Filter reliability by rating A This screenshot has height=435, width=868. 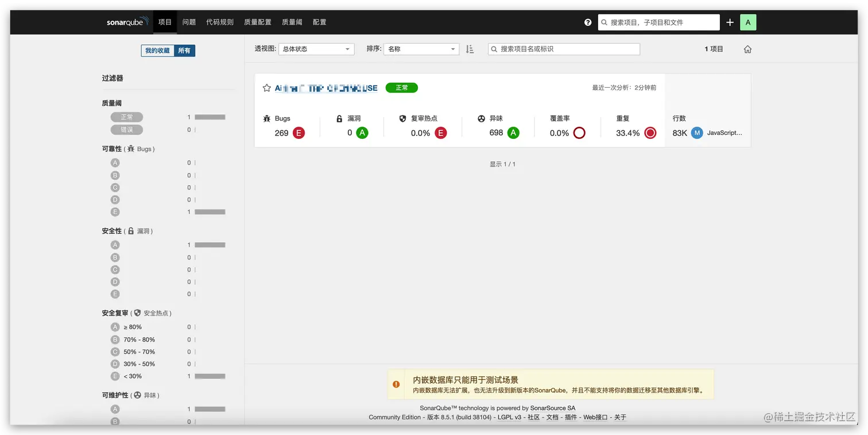(115, 163)
